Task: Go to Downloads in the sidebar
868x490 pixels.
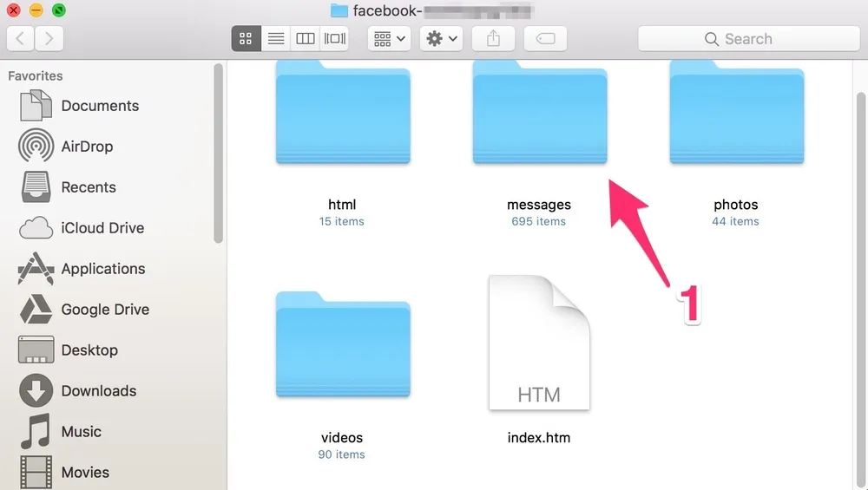Action: click(98, 391)
